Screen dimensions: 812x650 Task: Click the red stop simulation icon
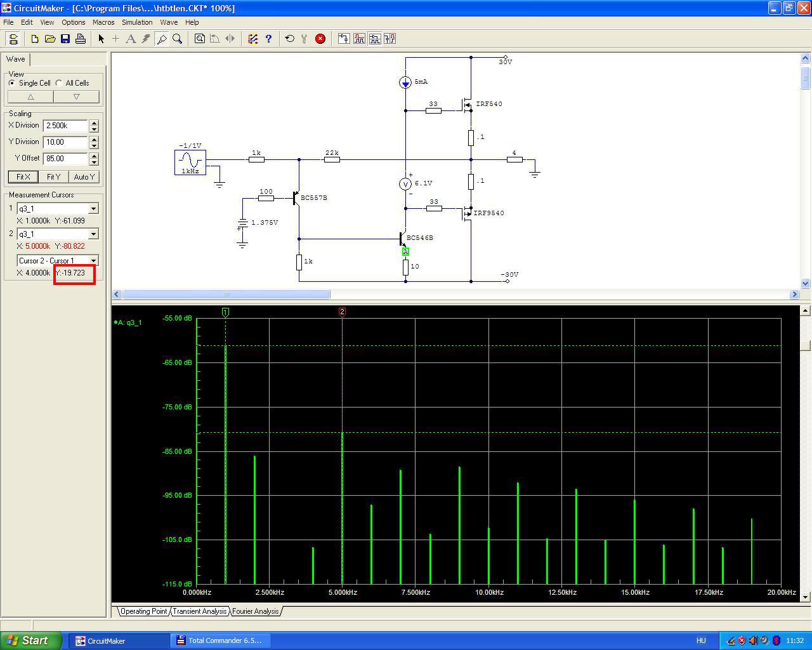[x=320, y=39]
